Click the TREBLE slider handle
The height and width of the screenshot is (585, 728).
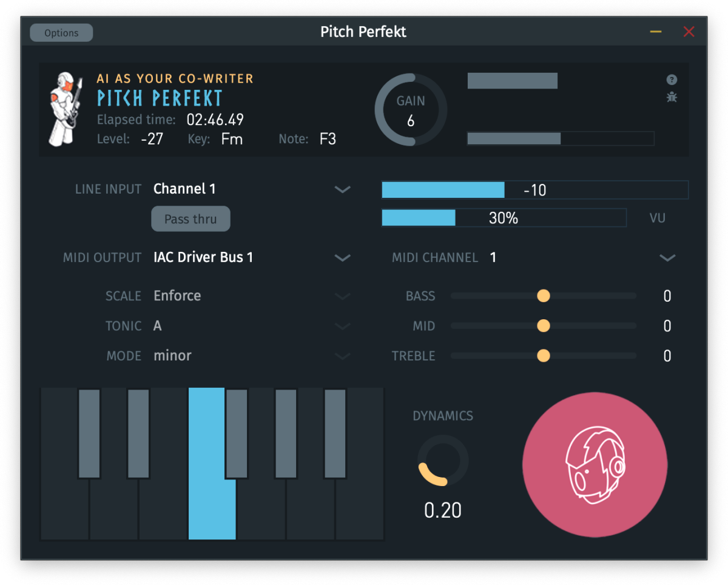click(544, 356)
